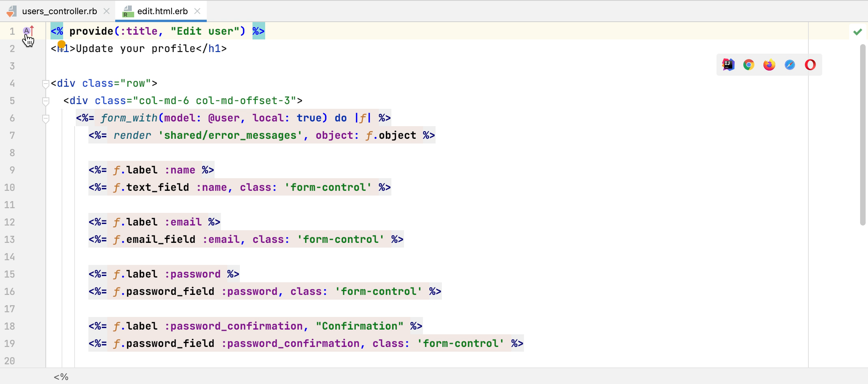The height and width of the screenshot is (384, 868).
Task: Collapse the col-md-6 div fold region
Action: click(45, 101)
